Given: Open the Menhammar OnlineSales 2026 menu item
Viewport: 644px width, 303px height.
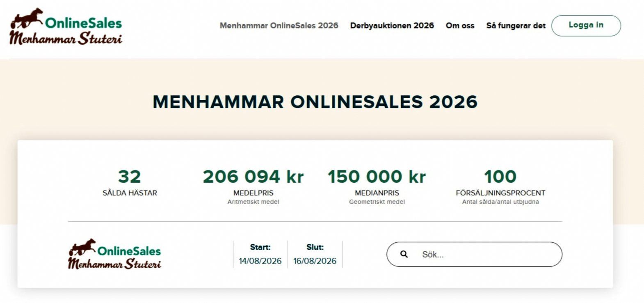Looking at the screenshot, I should pos(279,25).
